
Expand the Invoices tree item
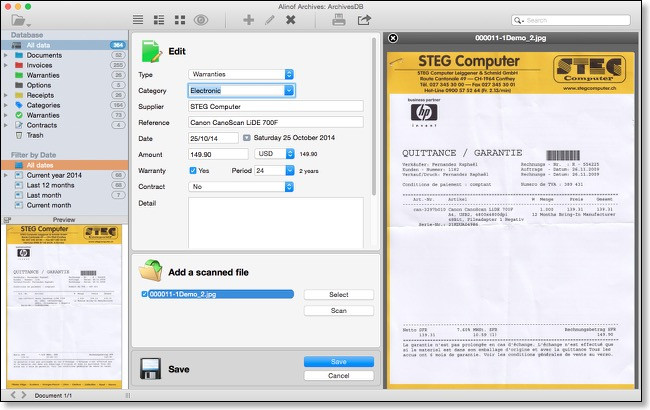click(6, 65)
